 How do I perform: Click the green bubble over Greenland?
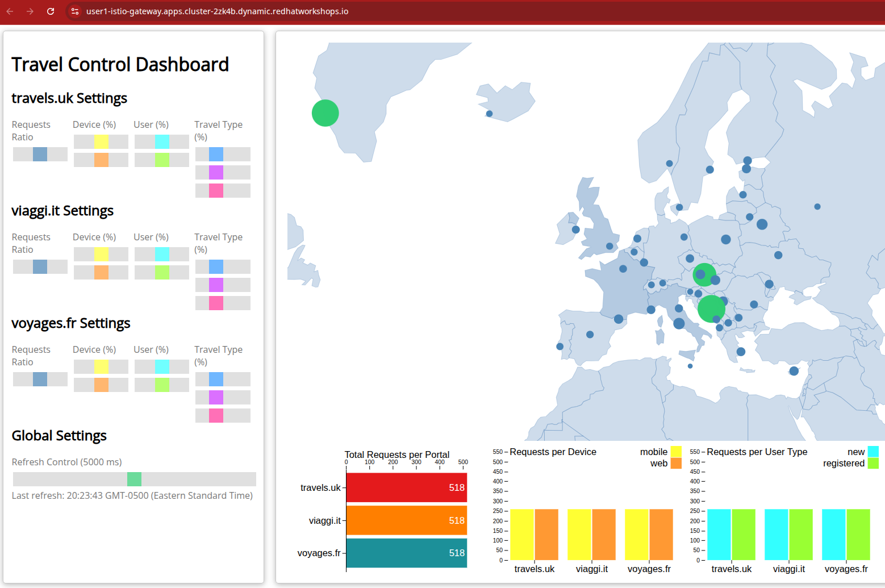(x=325, y=113)
